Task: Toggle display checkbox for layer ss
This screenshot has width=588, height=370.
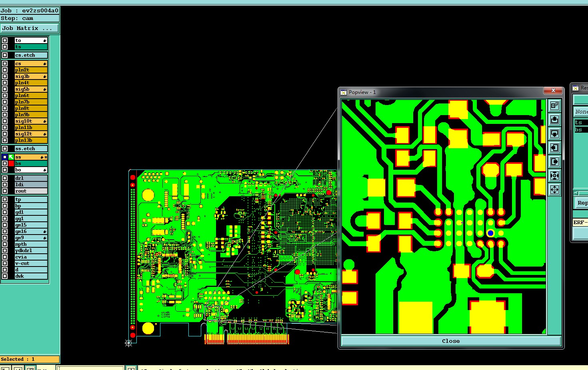Action: pyautogui.click(x=5, y=157)
